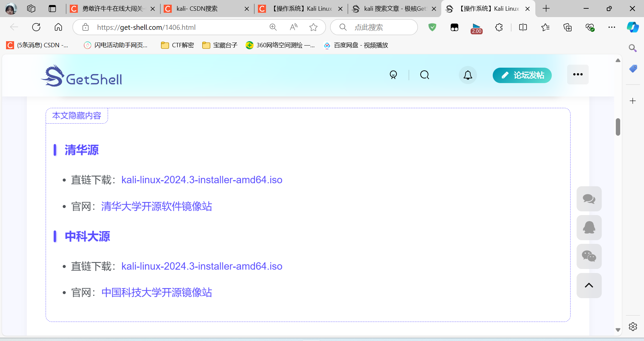The height and width of the screenshot is (341, 644).
Task: Download kali ISO under 中科大源
Action: pyautogui.click(x=202, y=266)
